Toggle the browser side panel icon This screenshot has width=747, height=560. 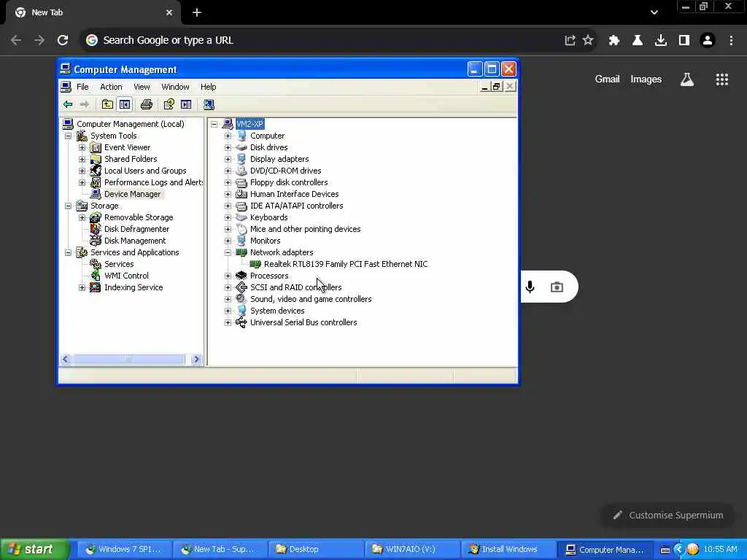tap(684, 41)
